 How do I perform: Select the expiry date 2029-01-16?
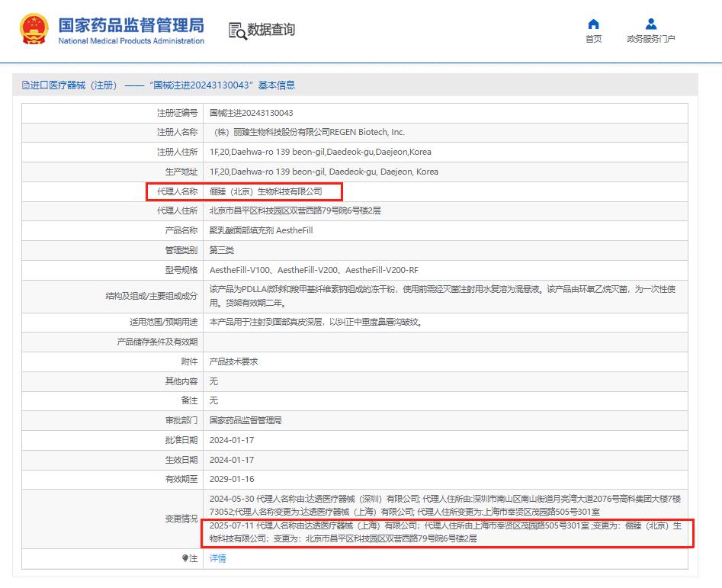(x=232, y=480)
